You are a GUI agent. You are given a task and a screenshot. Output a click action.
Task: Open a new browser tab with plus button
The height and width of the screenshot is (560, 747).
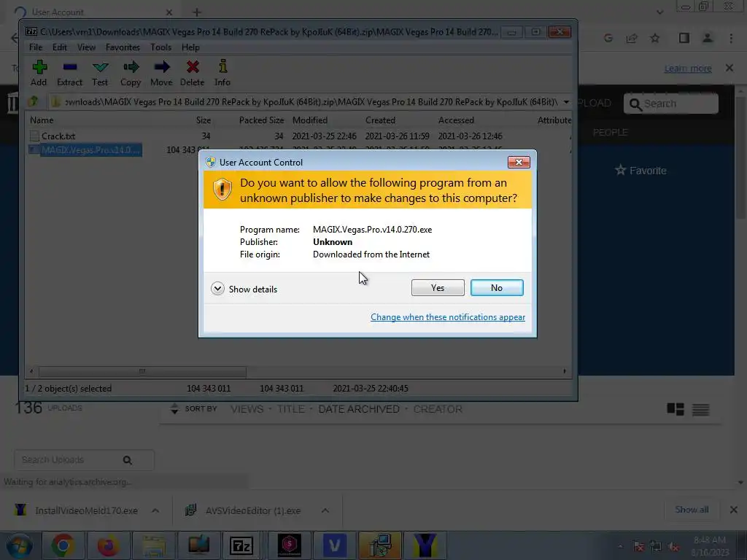[197, 12]
